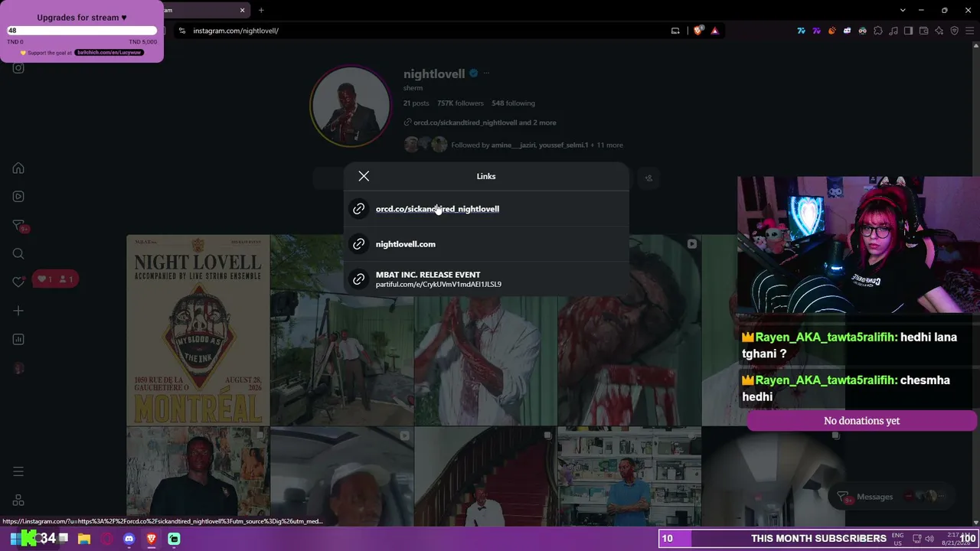
Task: Close the Links dialog with the X
Action: [x=364, y=177]
